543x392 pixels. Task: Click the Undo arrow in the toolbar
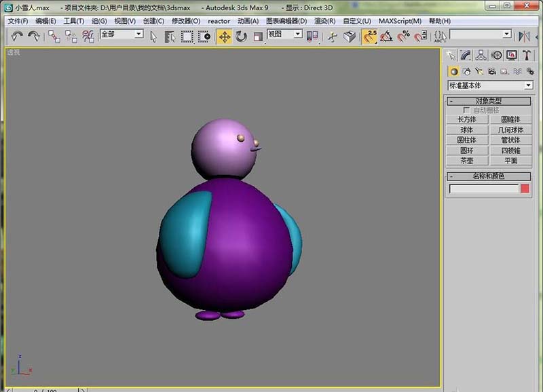click(17, 37)
